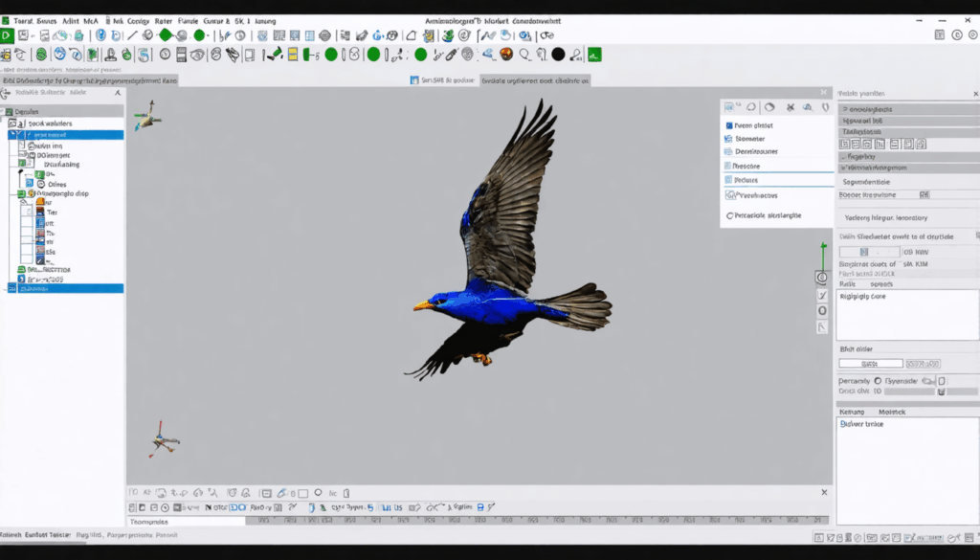
Task: Collapse the Otuegangio diep tree node
Action: pos(21,193)
